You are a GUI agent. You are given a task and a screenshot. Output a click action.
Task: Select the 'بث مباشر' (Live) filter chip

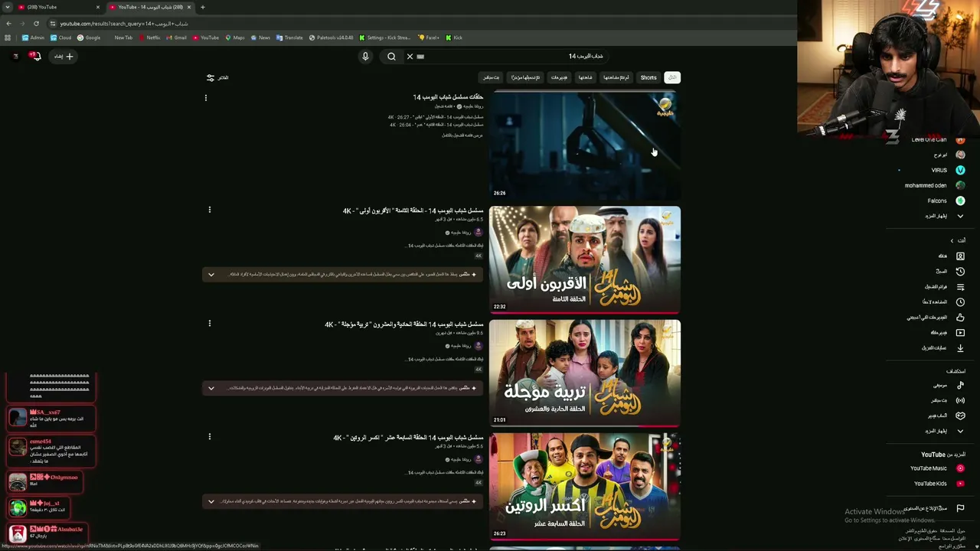[x=491, y=77]
